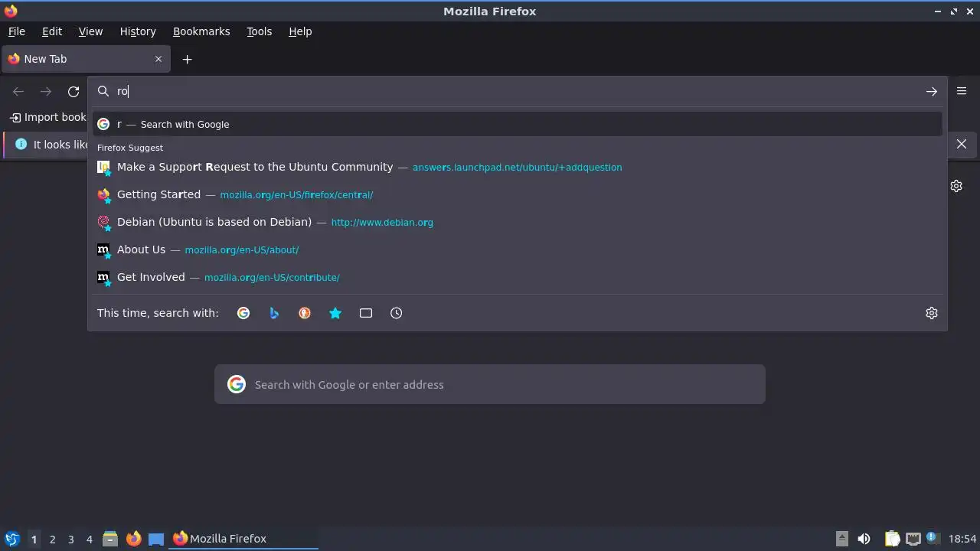Open the Edit menu
The image size is (980, 551).
[52, 31]
